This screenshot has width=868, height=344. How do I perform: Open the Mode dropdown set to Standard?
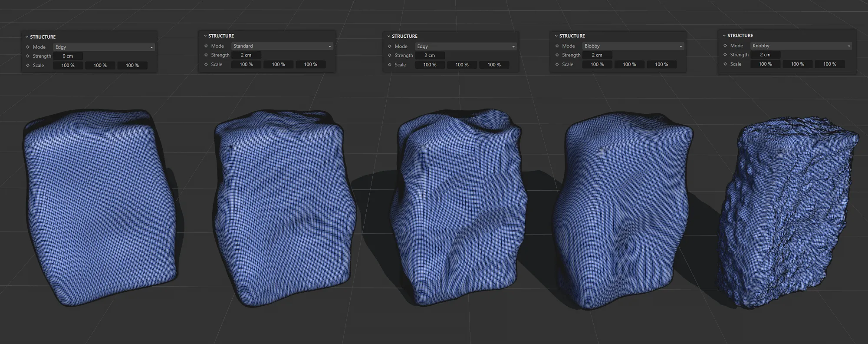click(282, 46)
